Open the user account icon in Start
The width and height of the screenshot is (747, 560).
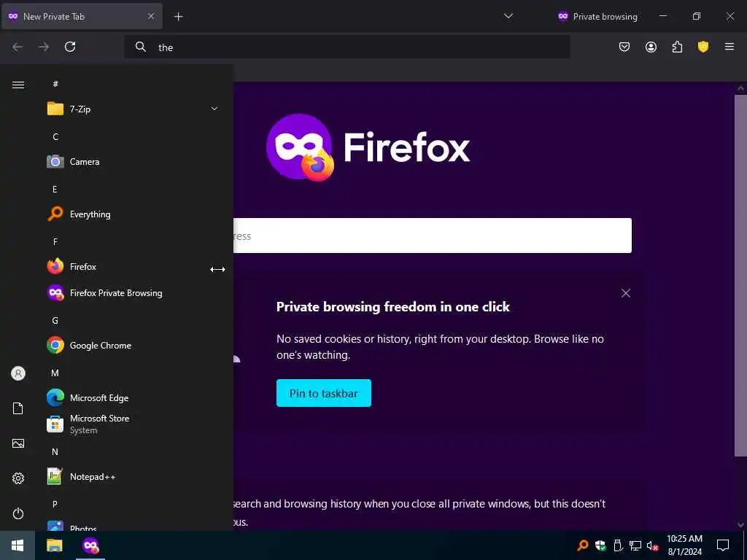click(18, 373)
